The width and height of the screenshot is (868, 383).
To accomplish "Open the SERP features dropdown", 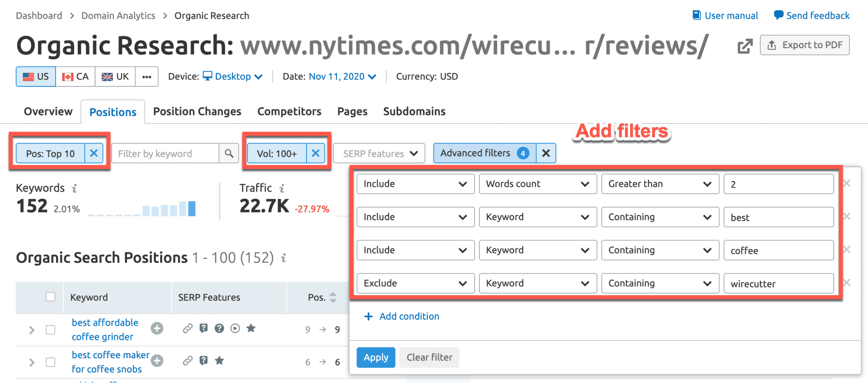I will point(379,153).
